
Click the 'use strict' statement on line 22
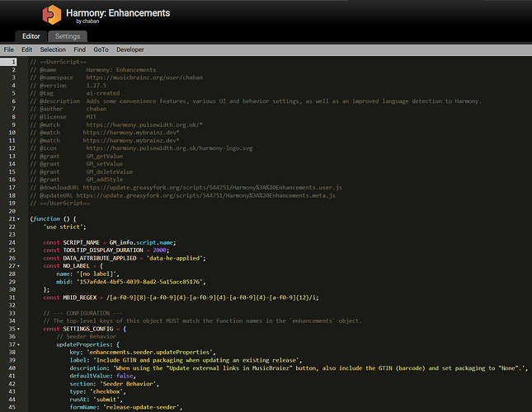[64, 227]
